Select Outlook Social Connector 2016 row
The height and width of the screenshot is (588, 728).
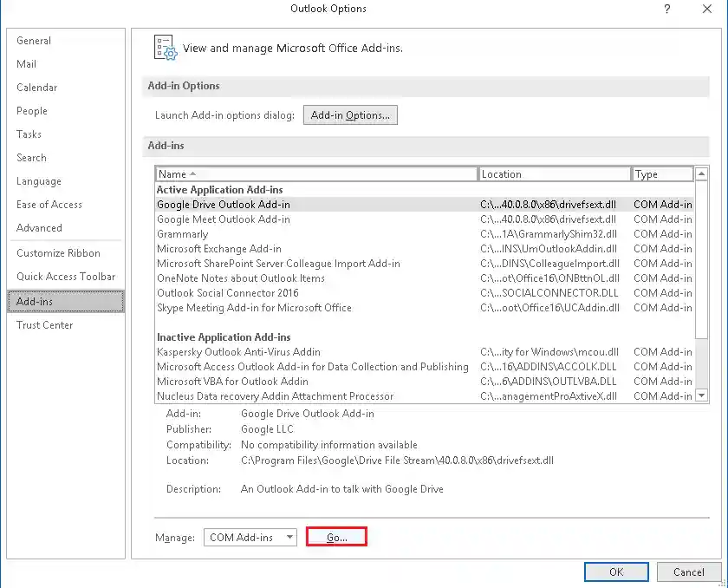tap(425, 293)
